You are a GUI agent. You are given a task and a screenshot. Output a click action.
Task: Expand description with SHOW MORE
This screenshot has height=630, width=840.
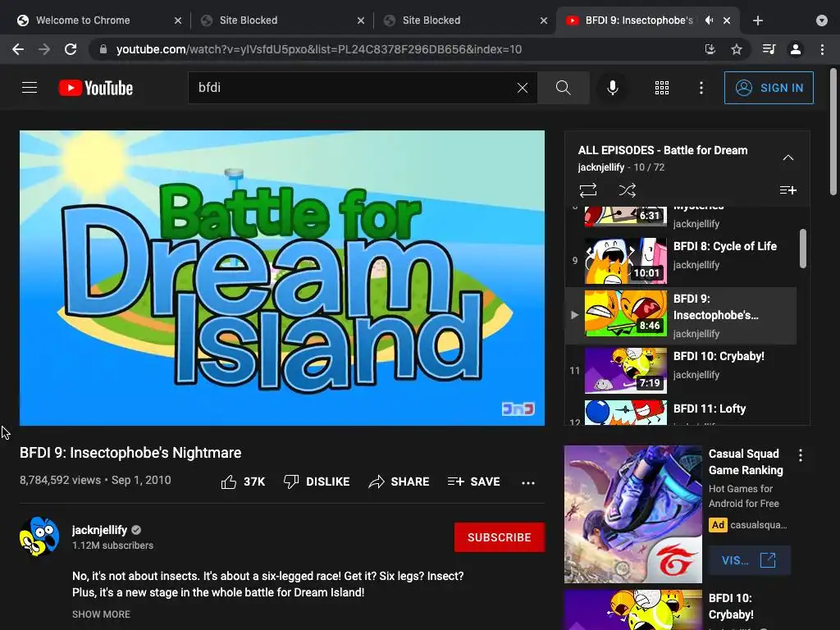point(101,614)
